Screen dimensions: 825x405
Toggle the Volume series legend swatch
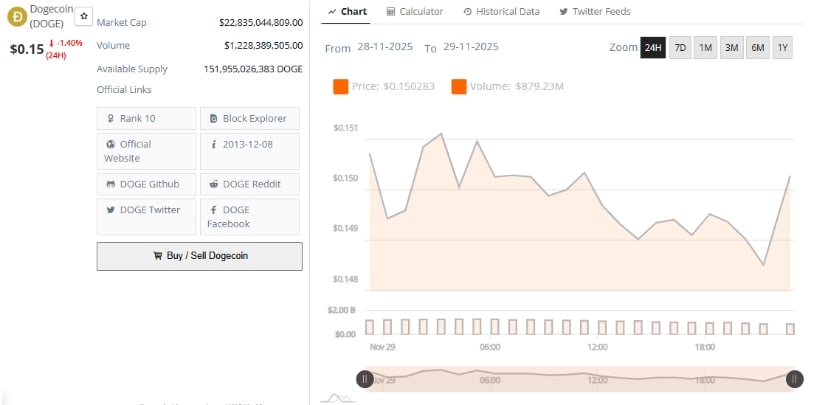coord(459,87)
